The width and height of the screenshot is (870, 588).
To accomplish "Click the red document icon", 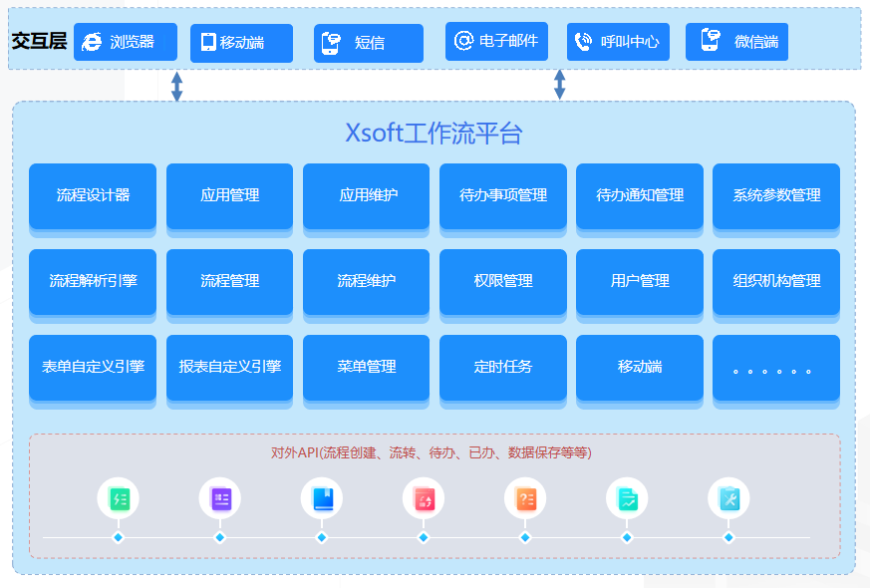I will tap(424, 498).
